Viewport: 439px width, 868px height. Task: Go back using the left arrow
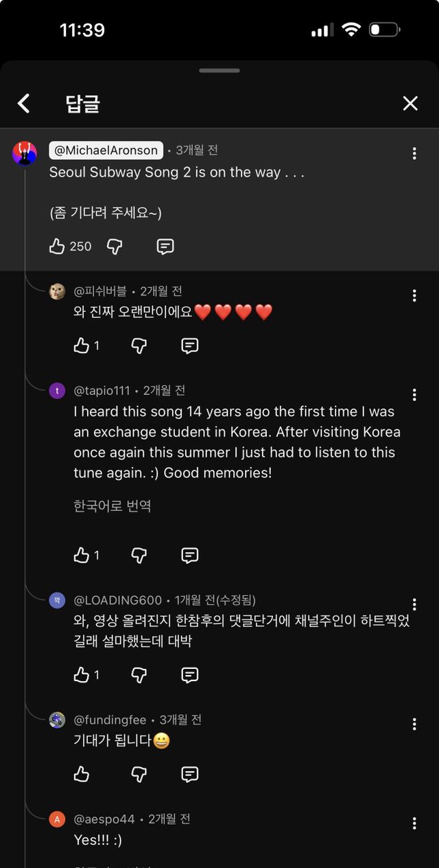click(x=24, y=104)
